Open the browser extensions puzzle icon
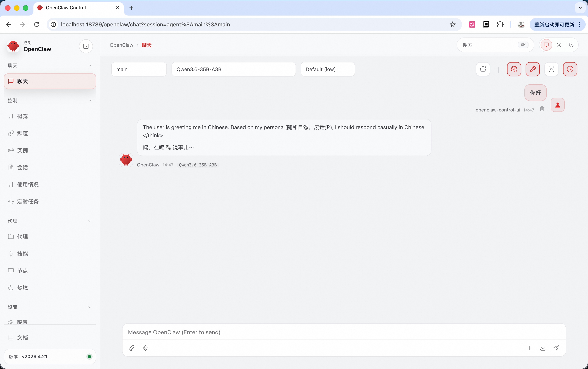The height and width of the screenshot is (369, 588). [500, 24]
